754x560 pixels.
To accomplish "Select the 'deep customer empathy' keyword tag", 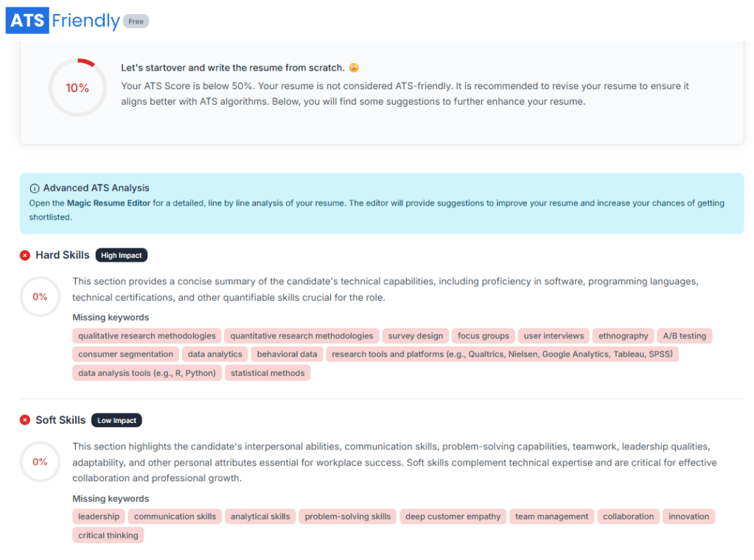I will [453, 517].
